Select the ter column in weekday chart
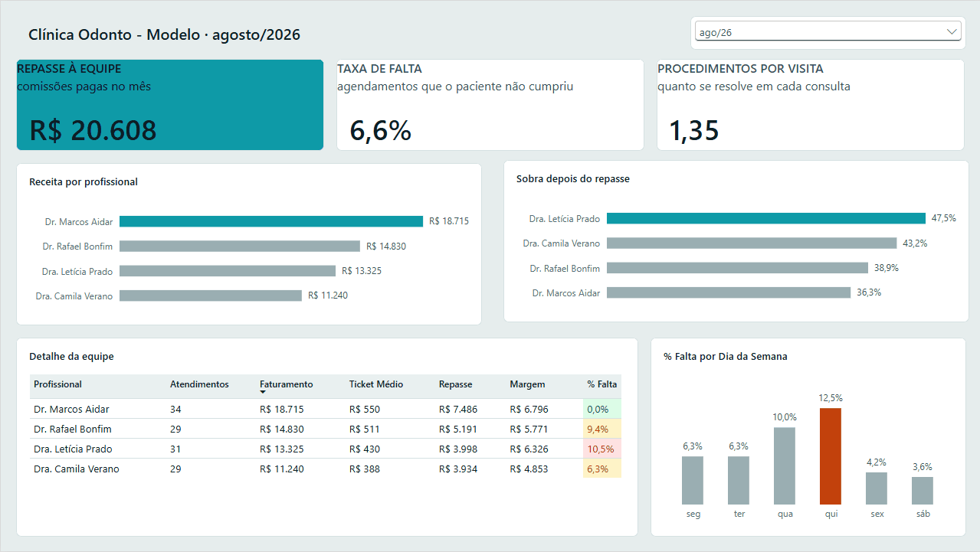Image resolution: width=980 pixels, height=552 pixels. pyautogui.click(x=739, y=480)
